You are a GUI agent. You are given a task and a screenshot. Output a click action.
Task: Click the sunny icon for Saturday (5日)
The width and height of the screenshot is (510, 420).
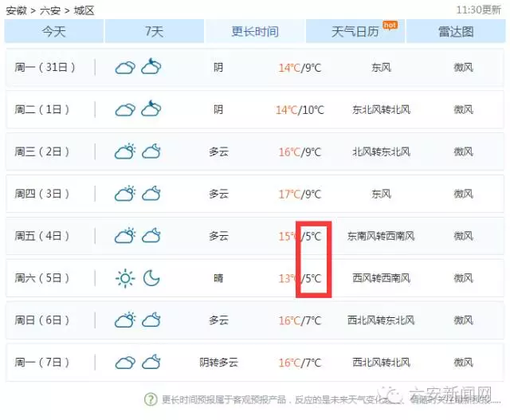(x=125, y=278)
